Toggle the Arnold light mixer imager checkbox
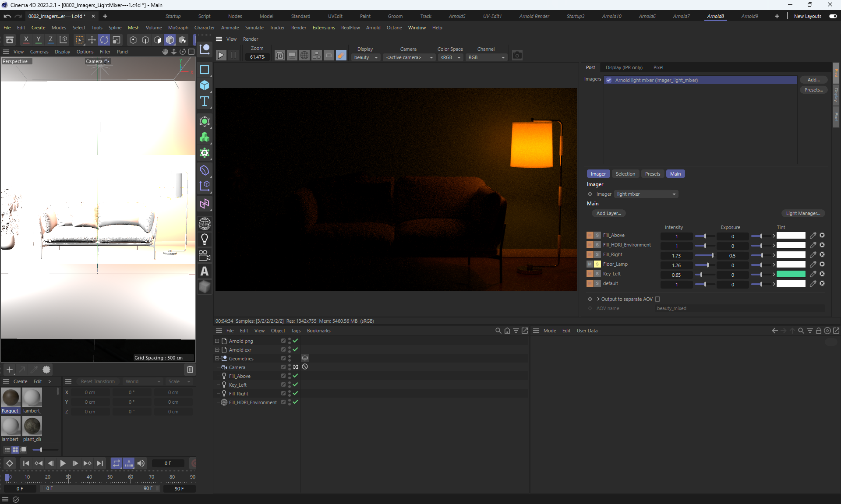 pyautogui.click(x=609, y=80)
